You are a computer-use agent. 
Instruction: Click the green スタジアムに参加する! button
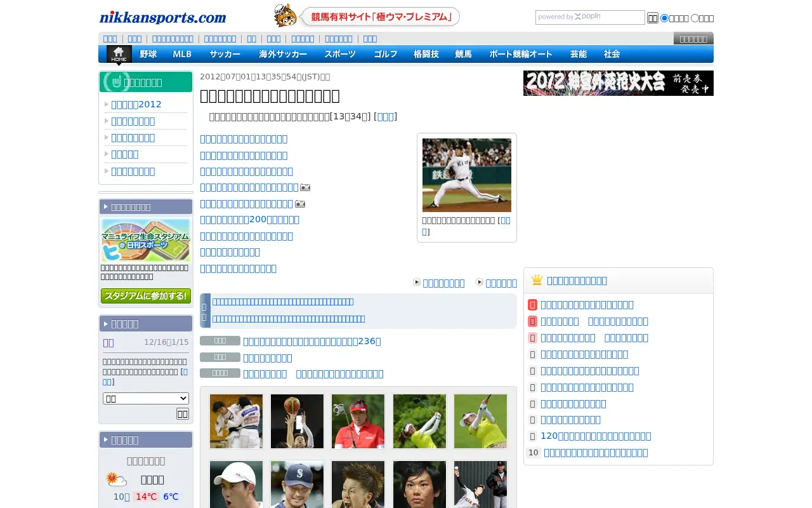pos(146,296)
